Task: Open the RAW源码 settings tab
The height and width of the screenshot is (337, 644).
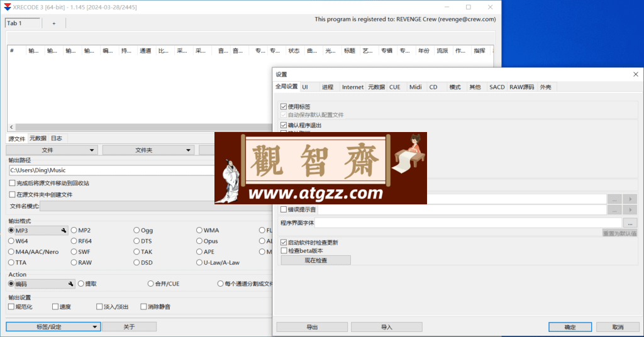Action: 521,87
